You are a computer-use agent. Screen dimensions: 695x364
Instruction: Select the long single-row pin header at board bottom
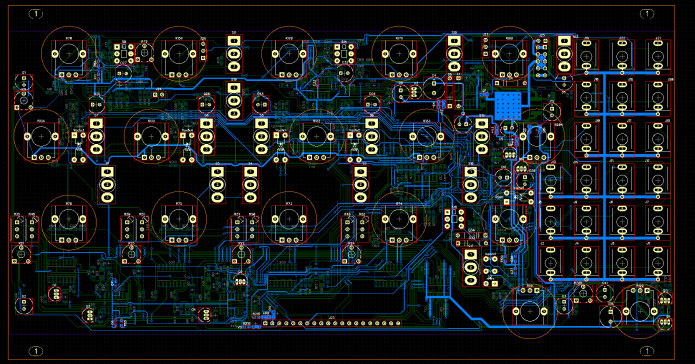pos(332,323)
